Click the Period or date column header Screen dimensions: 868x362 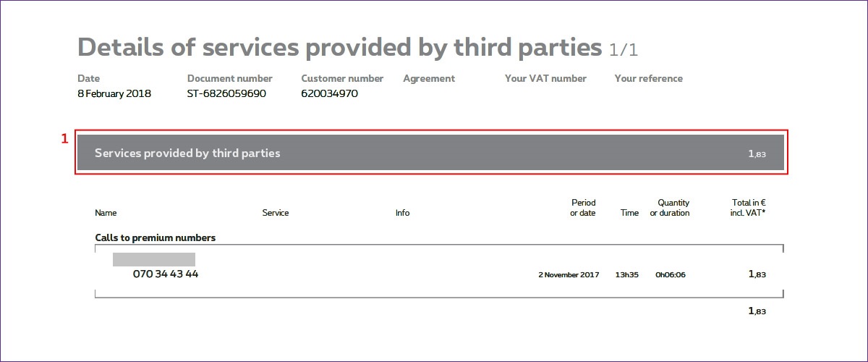tap(583, 208)
